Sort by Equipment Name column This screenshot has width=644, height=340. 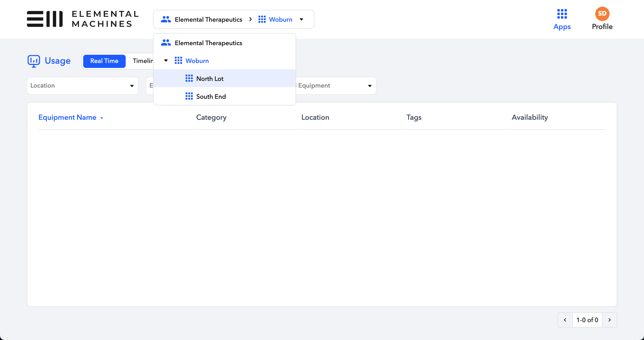coord(71,117)
